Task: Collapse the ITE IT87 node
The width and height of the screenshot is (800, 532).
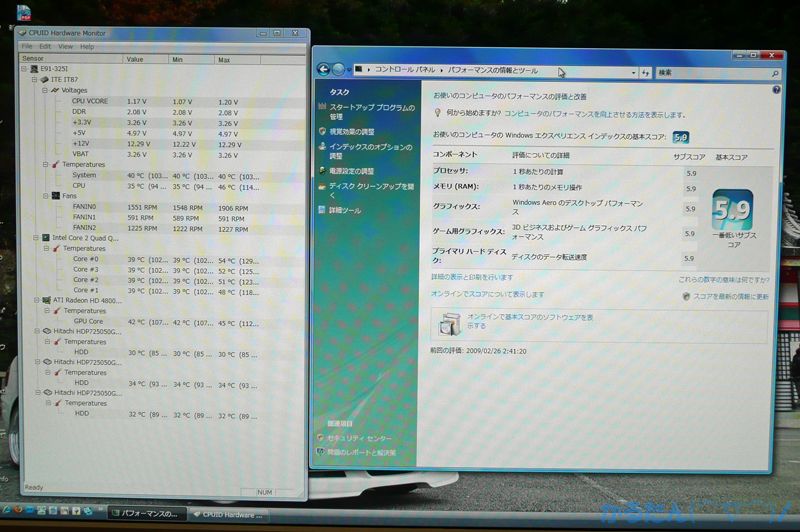Action: click(35, 80)
